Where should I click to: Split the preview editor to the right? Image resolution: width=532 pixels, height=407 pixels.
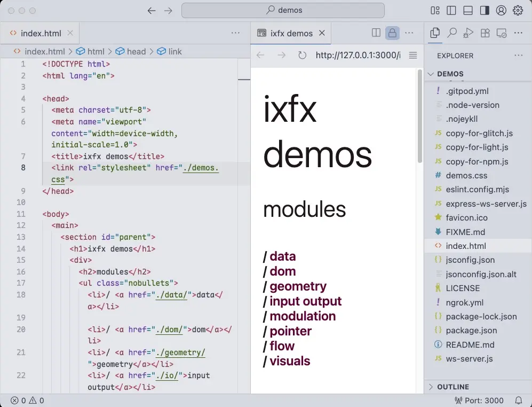376,33
